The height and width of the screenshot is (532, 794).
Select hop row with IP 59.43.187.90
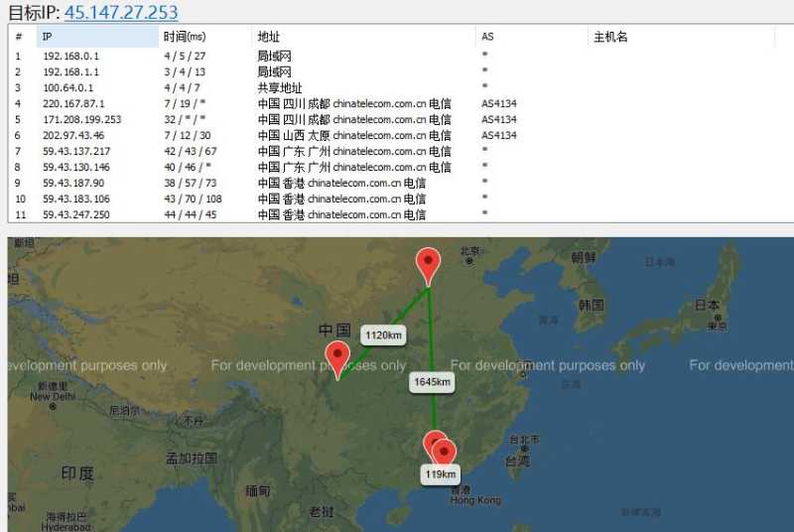pyautogui.click(x=400, y=183)
